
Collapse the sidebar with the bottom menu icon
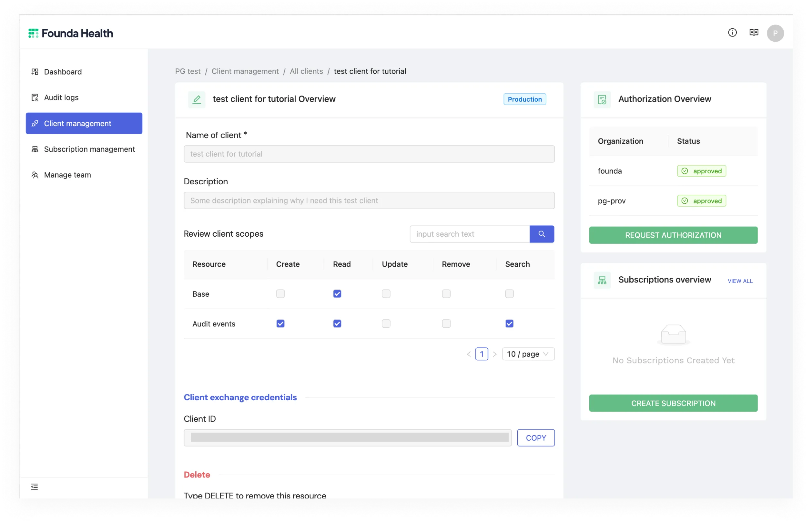click(x=34, y=487)
